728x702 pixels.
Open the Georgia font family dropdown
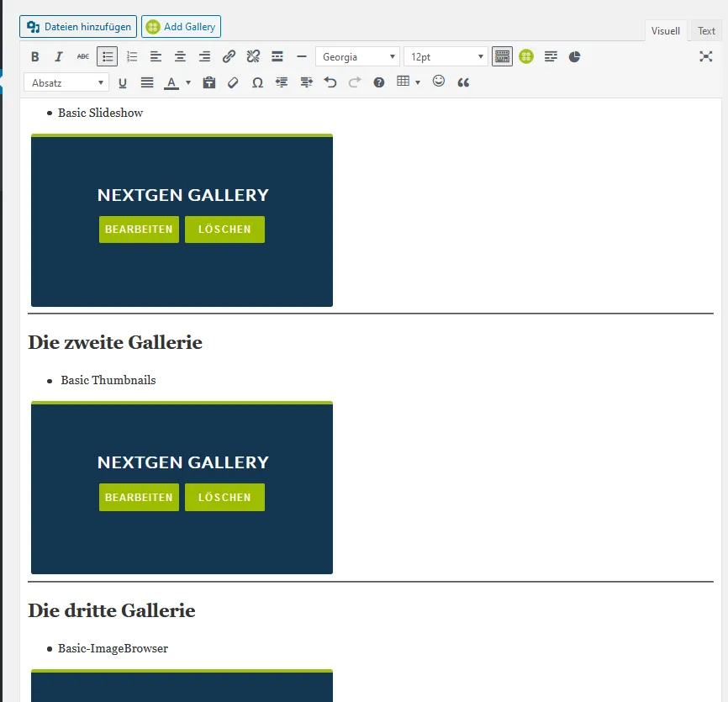pos(357,56)
